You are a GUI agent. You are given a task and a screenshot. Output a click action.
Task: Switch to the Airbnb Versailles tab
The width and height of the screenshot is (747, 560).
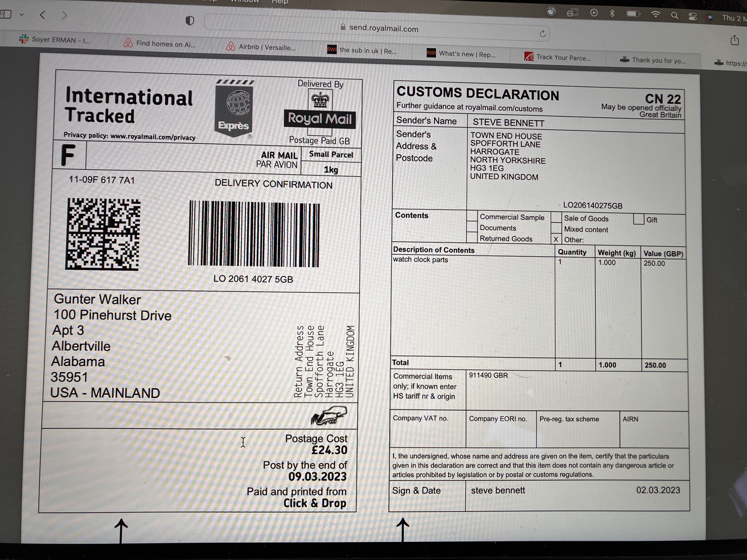(x=261, y=47)
